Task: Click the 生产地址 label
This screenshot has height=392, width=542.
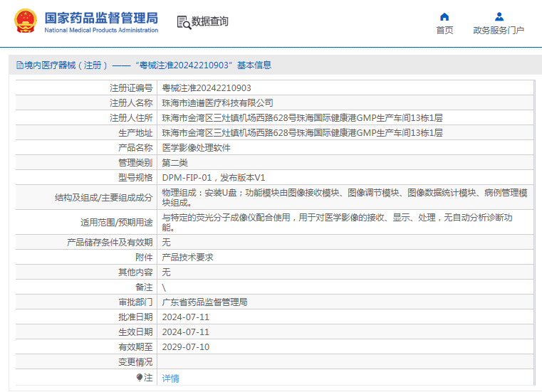Action: 135,132
